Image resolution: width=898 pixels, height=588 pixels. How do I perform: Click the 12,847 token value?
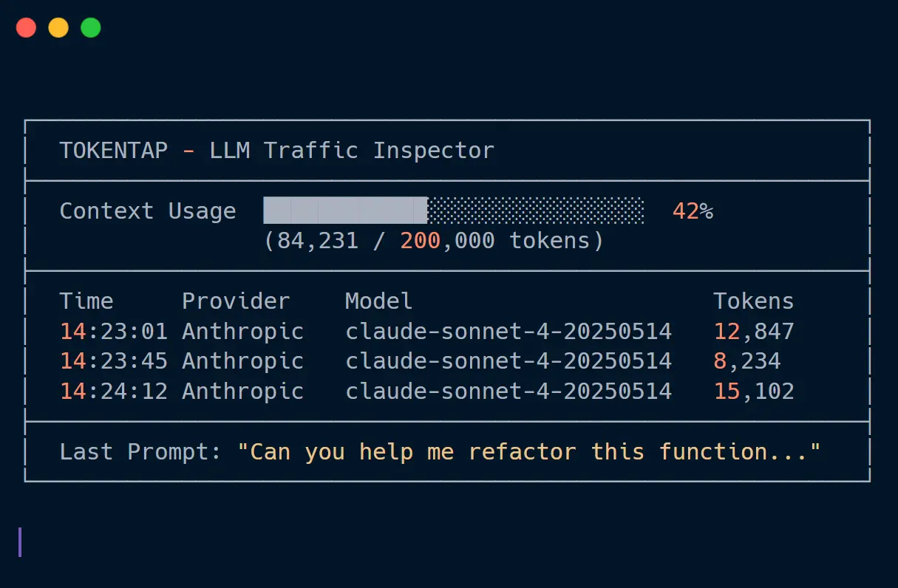(x=755, y=332)
